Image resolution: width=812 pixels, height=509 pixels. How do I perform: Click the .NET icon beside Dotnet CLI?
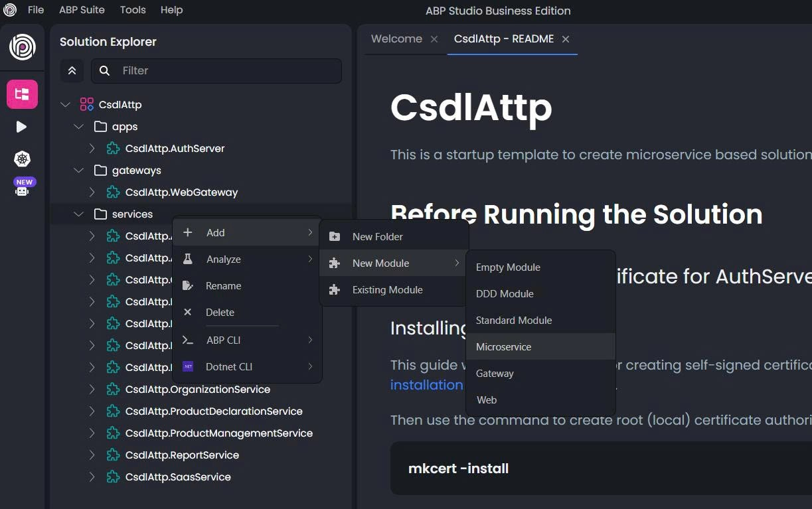coord(188,366)
